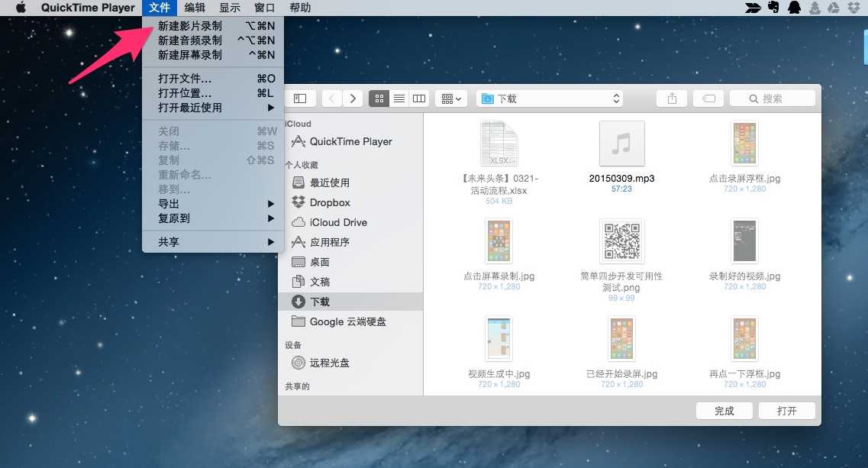The width and height of the screenshot is (868, 468).
Task: Select the 再点一下浮框.jpg image
Action: tap(744, 352)
